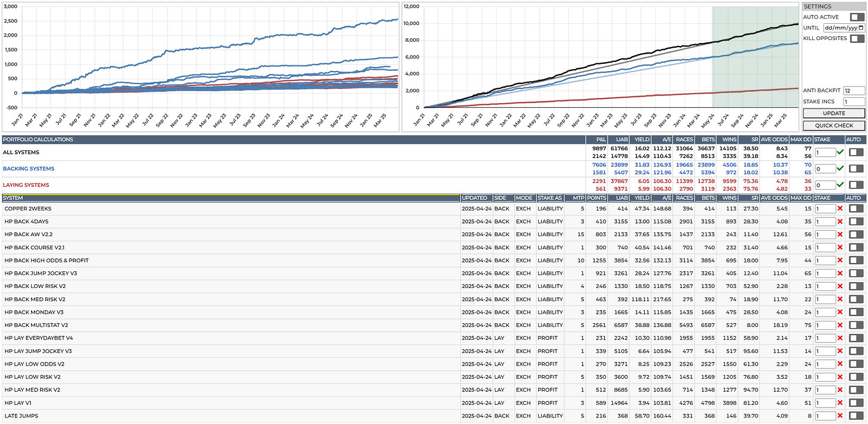Toggle AUTO switch for ALL SYSTEMS
Viewport: 868px width, 424px height.
[x=856, y=153]
